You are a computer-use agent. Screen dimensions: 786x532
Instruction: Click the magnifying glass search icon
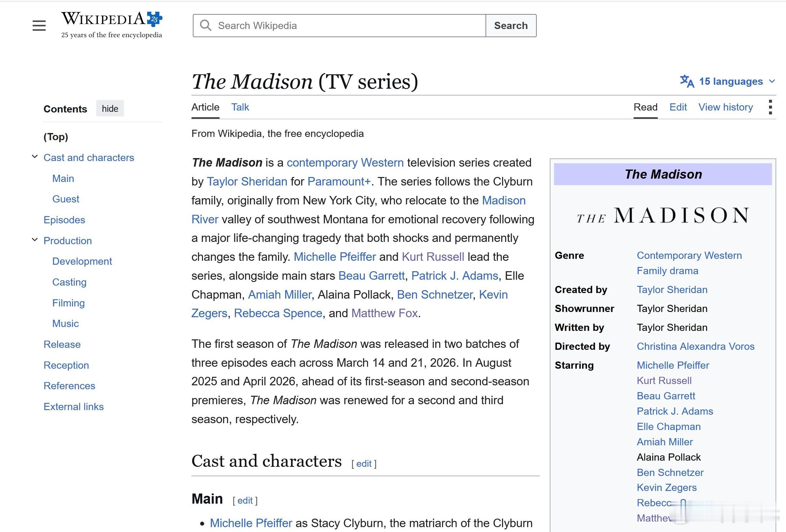[205, 25]
